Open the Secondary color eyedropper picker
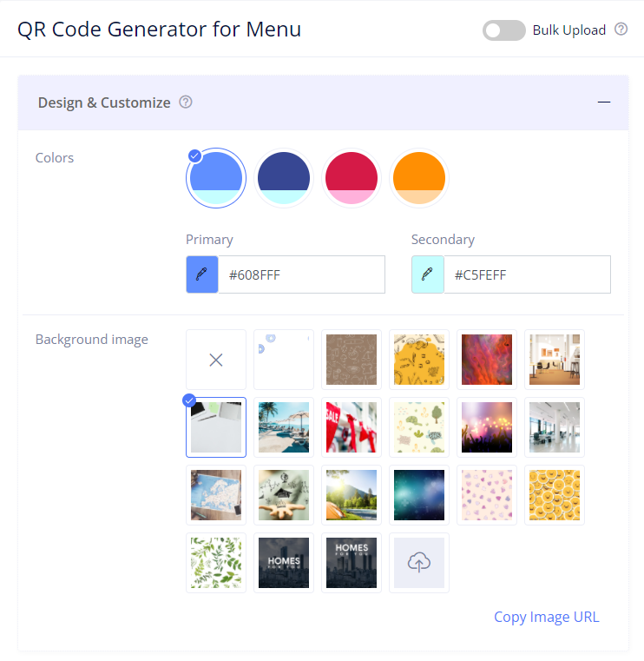Viewport: 644px width, 661px height. click(428, 274)
